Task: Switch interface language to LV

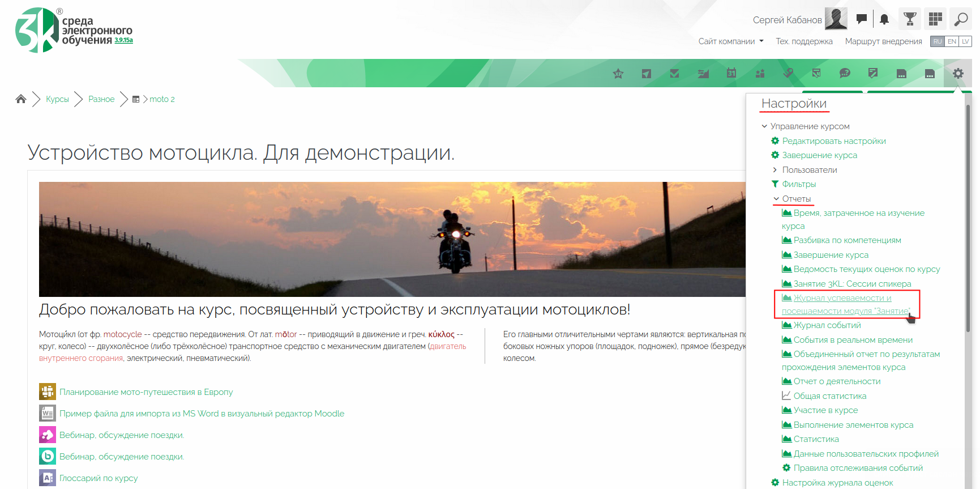Action: [965, 41]
